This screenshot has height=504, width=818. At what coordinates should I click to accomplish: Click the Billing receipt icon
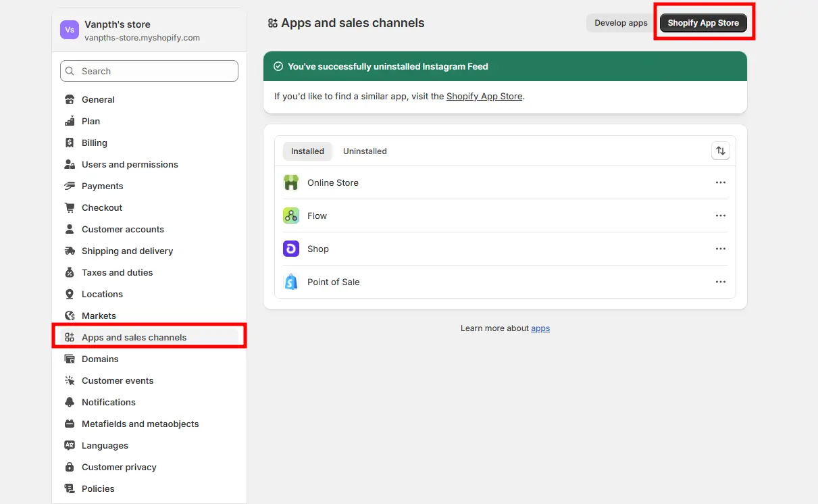coord(70,143)
